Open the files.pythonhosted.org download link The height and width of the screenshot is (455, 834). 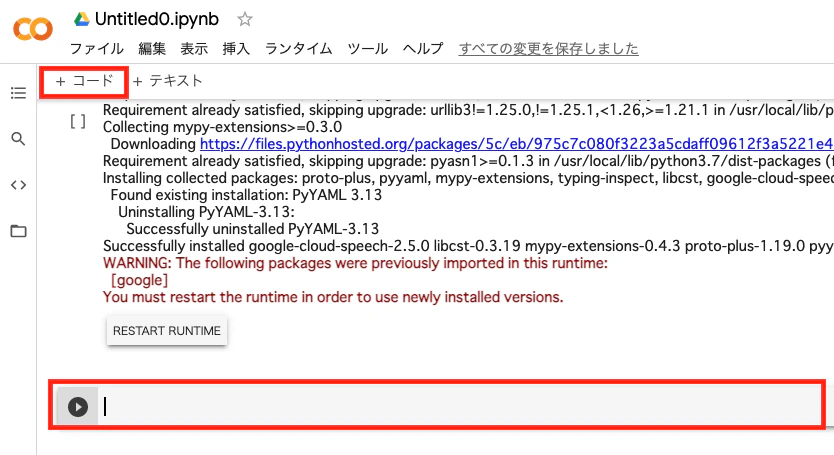(x=516, y=144)
